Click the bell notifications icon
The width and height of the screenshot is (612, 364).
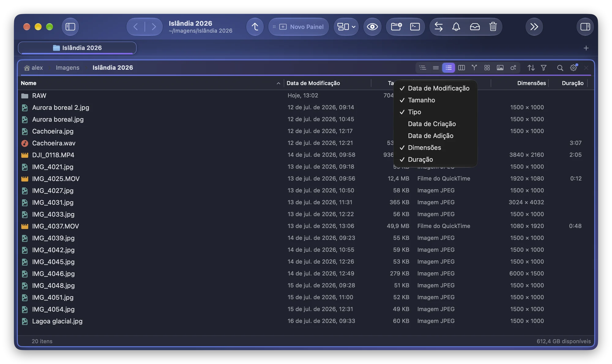[456, 27]
